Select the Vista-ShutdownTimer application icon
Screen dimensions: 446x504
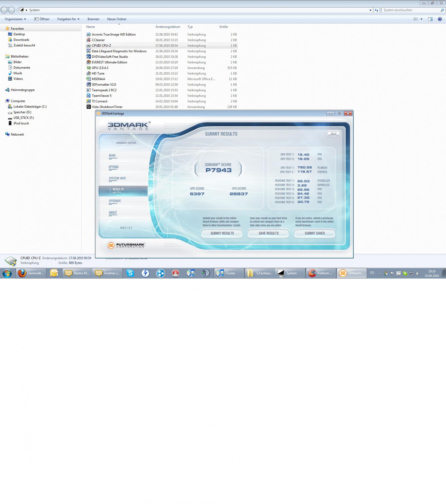tap(89, 107)
